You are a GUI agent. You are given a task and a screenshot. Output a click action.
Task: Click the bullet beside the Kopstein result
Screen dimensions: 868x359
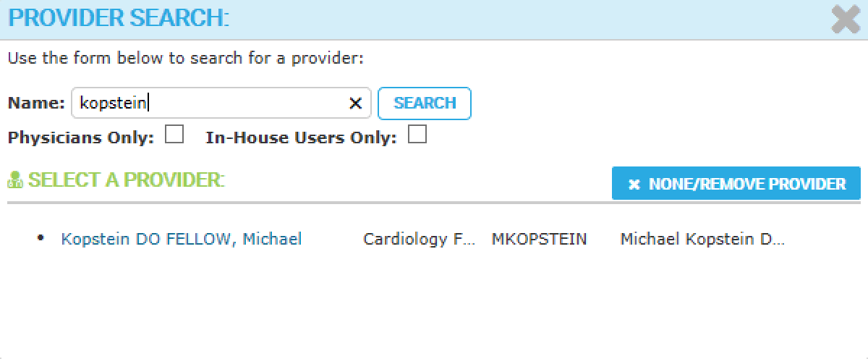tap(41, 237)
